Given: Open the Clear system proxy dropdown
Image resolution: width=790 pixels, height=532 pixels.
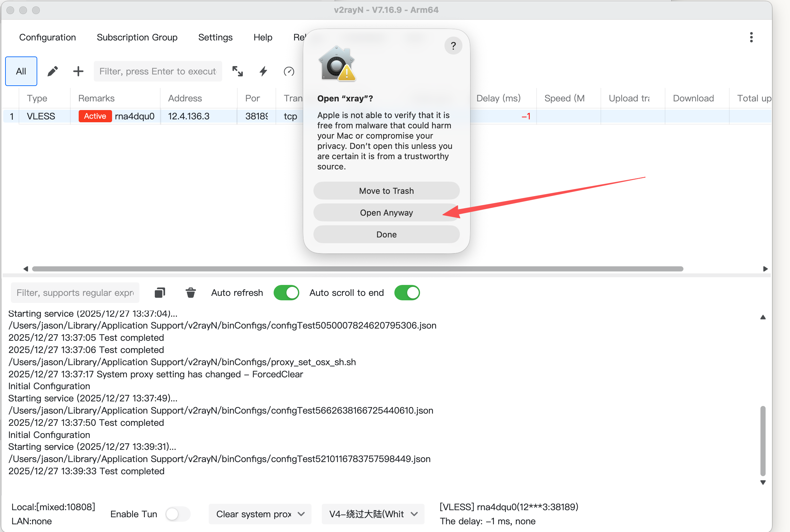Looking at the screenshot, I should click(x=260, y=514).
